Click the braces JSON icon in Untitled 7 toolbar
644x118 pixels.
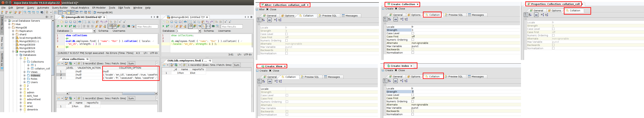[x=208, y=26]
